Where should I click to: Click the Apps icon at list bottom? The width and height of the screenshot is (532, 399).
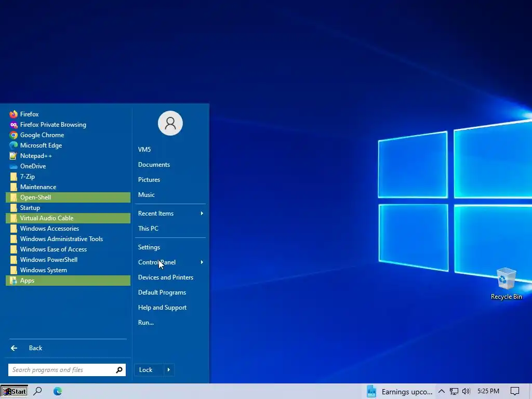pyautogui.click(x=14, y=281)
